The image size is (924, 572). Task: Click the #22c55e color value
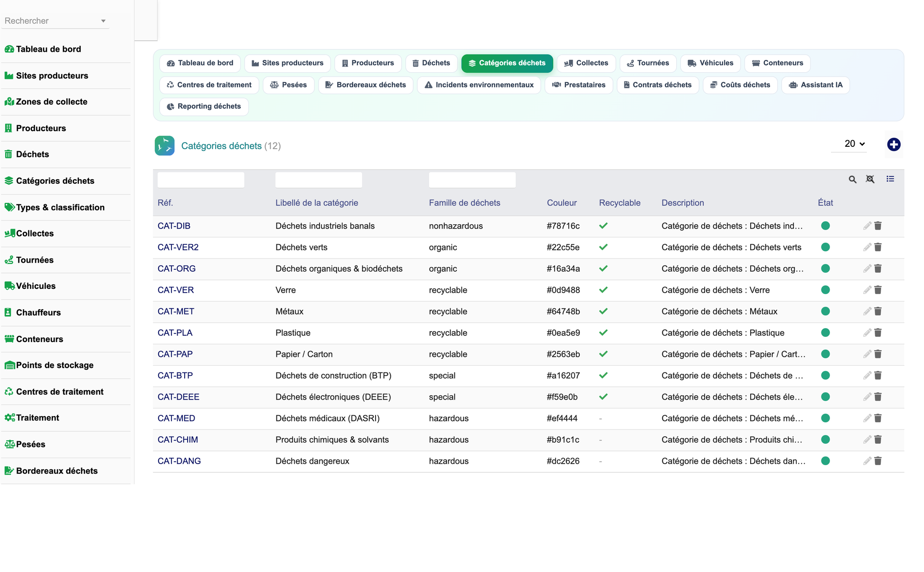(x=563, y=247)
